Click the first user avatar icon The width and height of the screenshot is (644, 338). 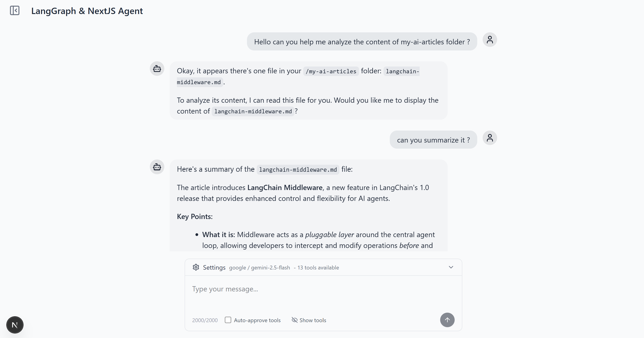489,40
